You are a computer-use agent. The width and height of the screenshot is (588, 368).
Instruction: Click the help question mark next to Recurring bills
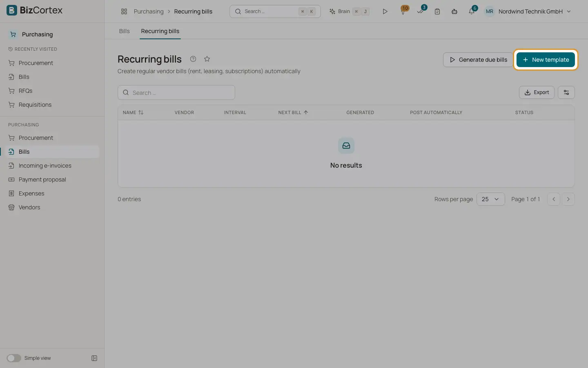coord(193,59)
